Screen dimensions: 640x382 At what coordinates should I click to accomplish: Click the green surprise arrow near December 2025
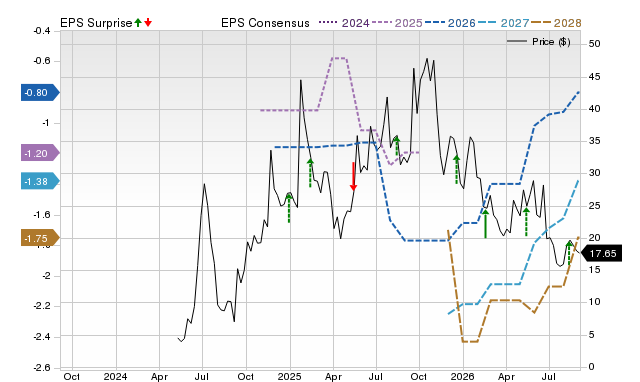[456, 169]
